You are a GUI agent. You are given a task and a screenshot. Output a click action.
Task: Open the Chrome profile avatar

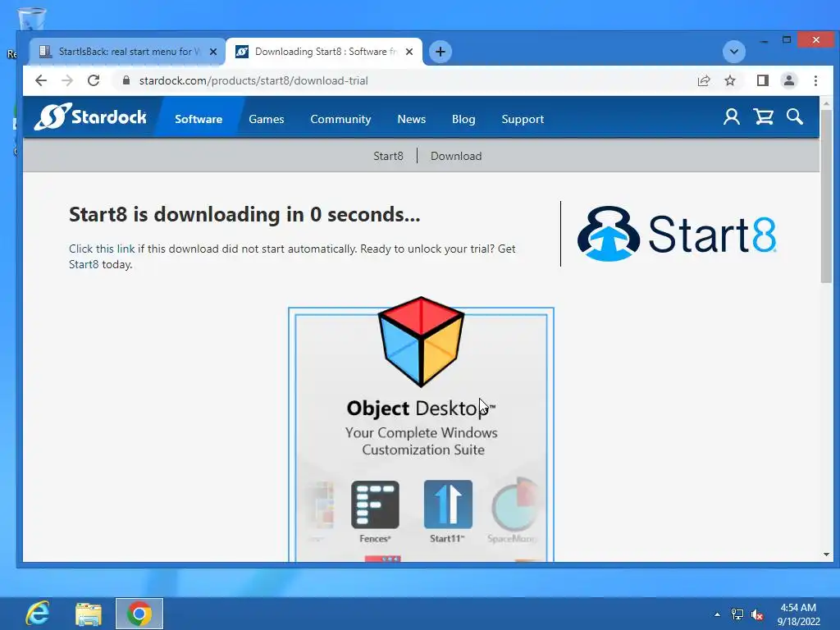click(788, 80)
